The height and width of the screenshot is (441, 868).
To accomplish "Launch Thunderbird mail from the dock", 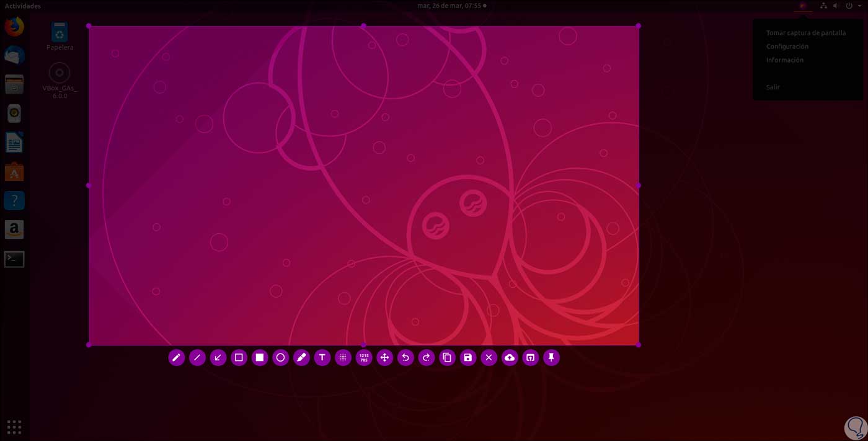I will 14,56.
